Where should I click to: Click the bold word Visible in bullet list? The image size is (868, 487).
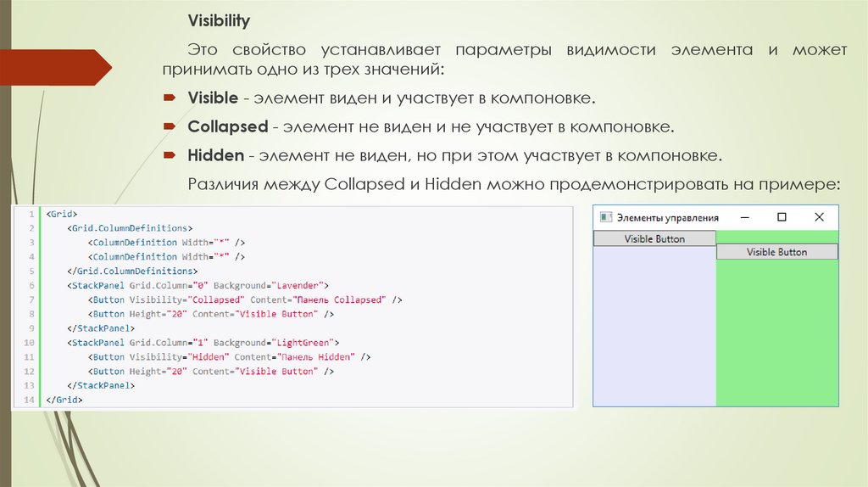coord(213,98)
